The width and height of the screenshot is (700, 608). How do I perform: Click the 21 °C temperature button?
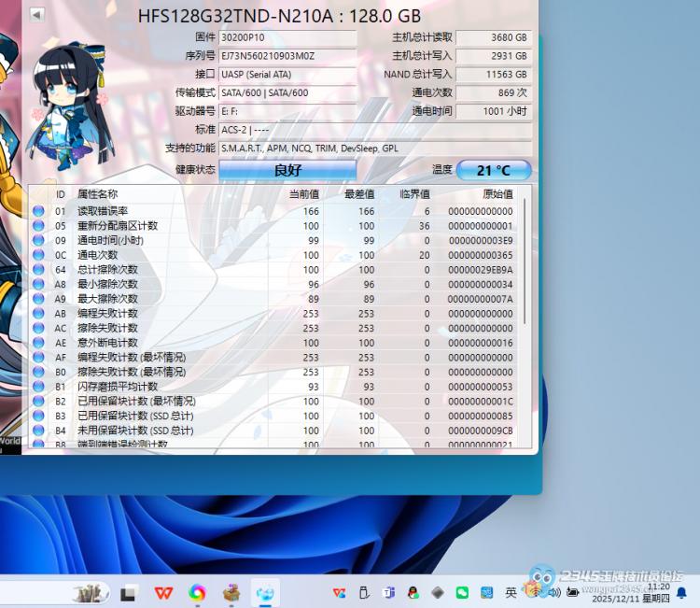click(494, 170)
